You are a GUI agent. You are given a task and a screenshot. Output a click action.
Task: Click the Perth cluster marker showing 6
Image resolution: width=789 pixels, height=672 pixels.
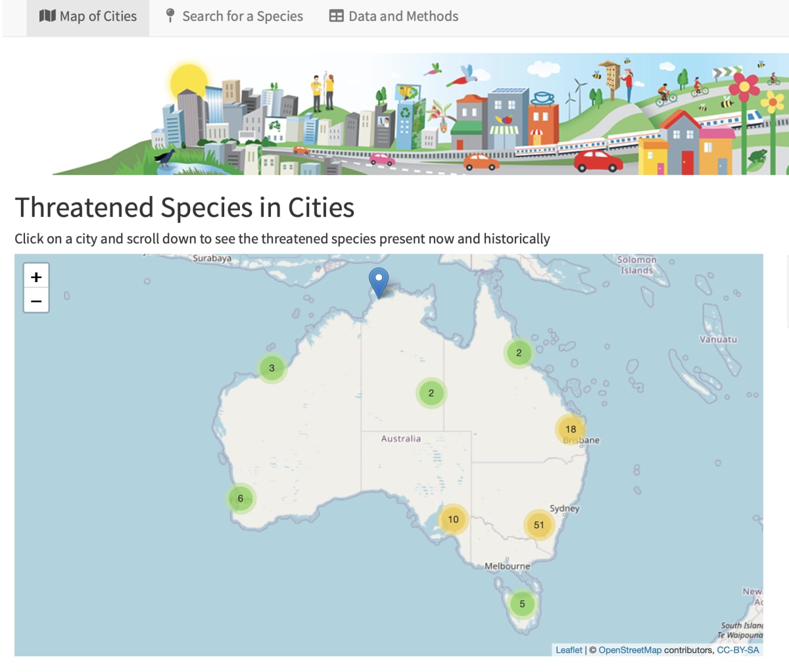tap(240, 498)
